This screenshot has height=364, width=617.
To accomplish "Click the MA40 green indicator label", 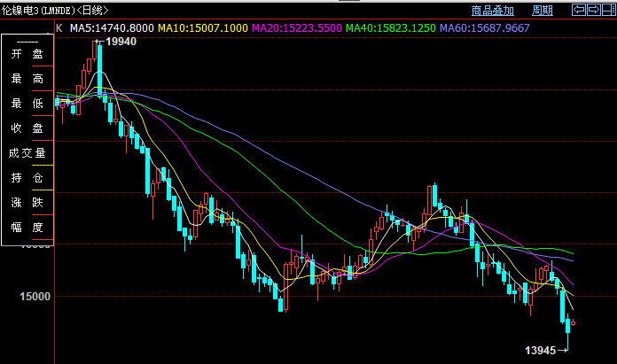I will pos(390,28).
